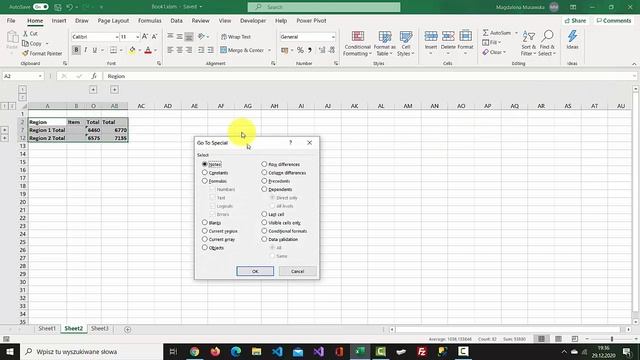This screenshot has width=640, height=360.
Task: Click the Comments button
Action: point(613,20)
